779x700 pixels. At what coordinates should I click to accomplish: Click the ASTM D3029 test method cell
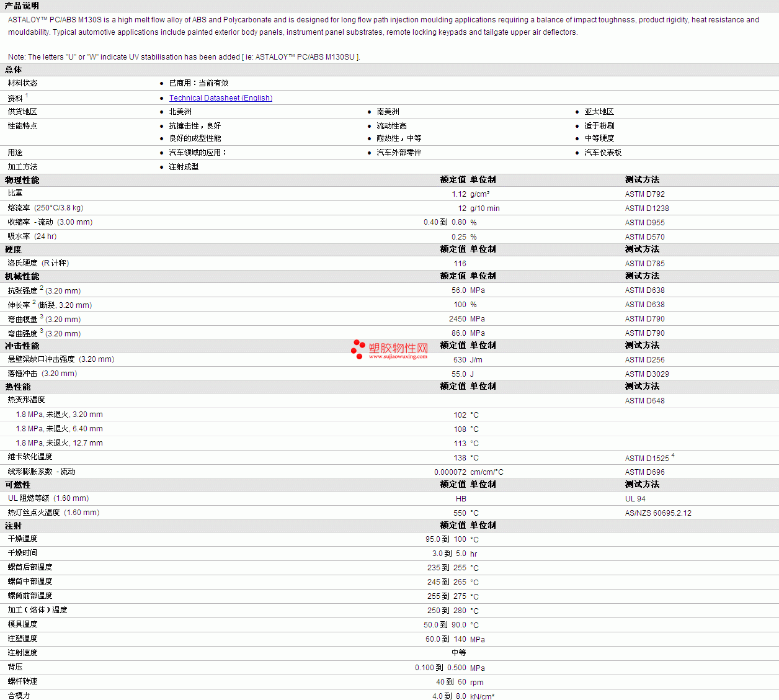(647, 374)
